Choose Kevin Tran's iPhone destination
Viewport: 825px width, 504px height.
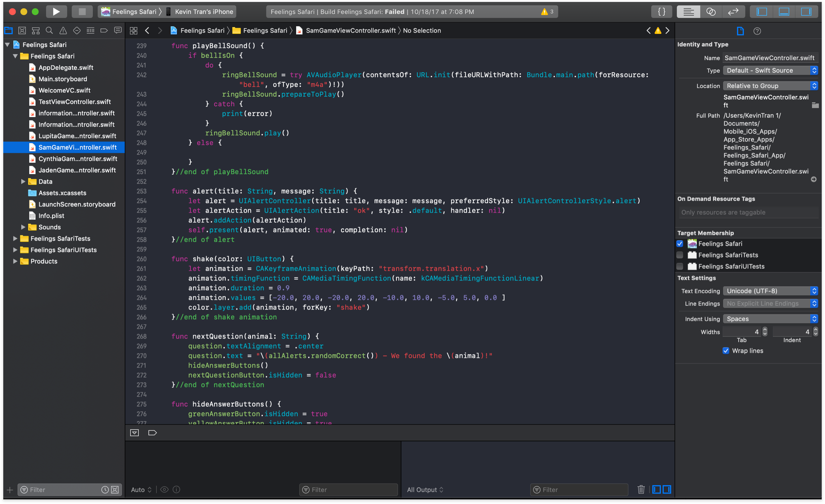[x=200, y=12]
